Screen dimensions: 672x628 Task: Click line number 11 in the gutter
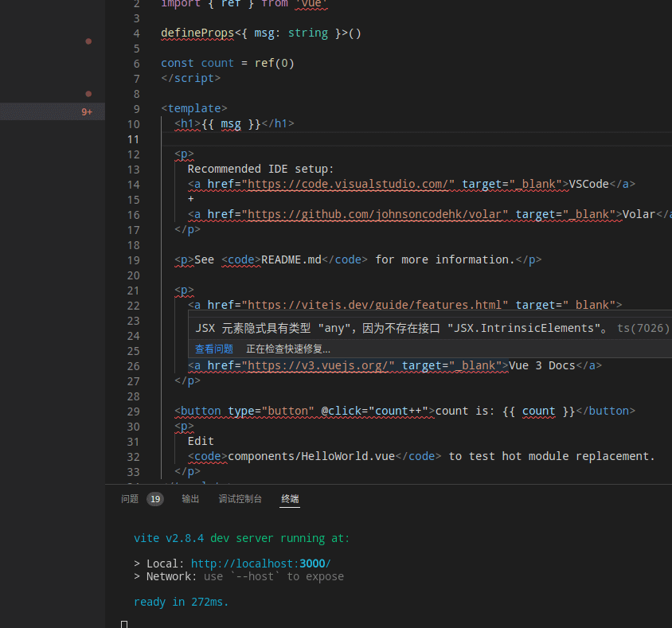pos(133,139)
